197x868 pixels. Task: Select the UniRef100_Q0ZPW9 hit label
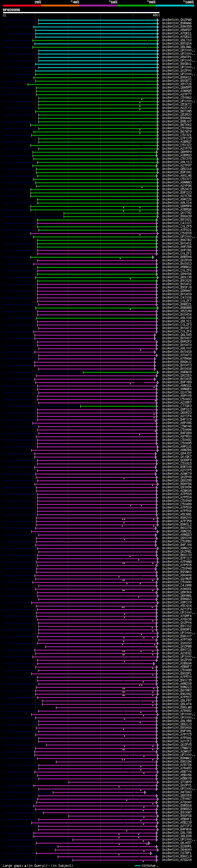(x=177, y=20)
